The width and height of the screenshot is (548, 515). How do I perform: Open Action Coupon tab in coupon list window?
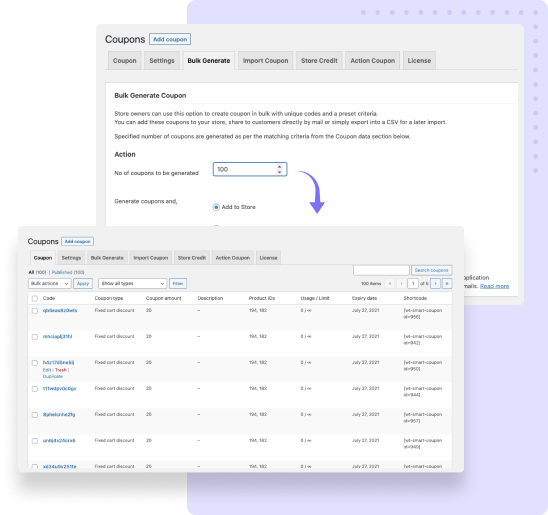pyautogui.click(x=233, y=258)
